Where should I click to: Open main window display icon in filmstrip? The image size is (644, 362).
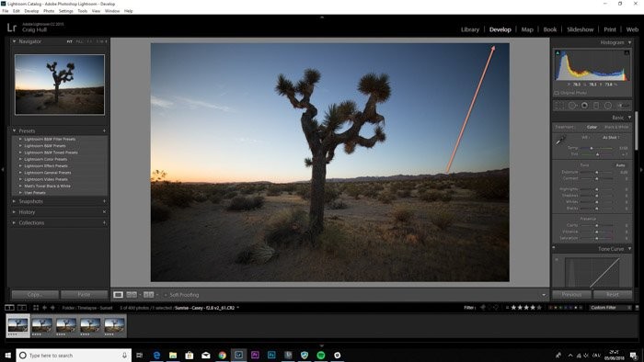pyautogui.click(x=9, y=308)
